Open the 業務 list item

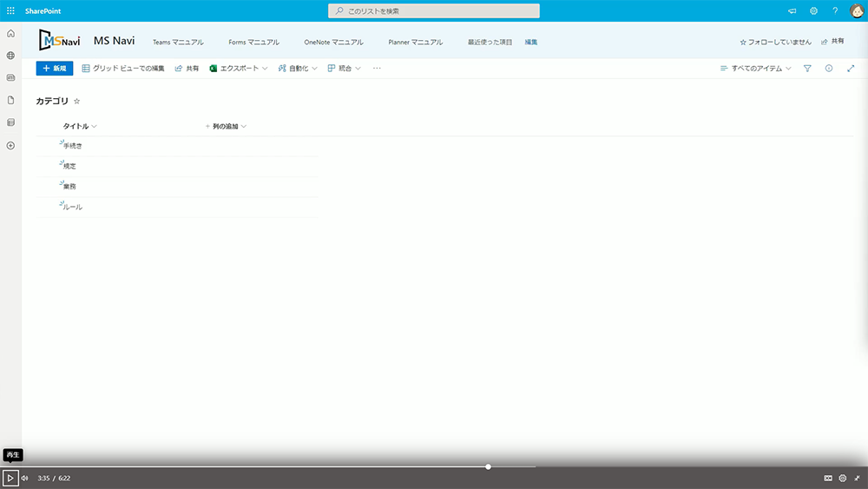(69, 187)
